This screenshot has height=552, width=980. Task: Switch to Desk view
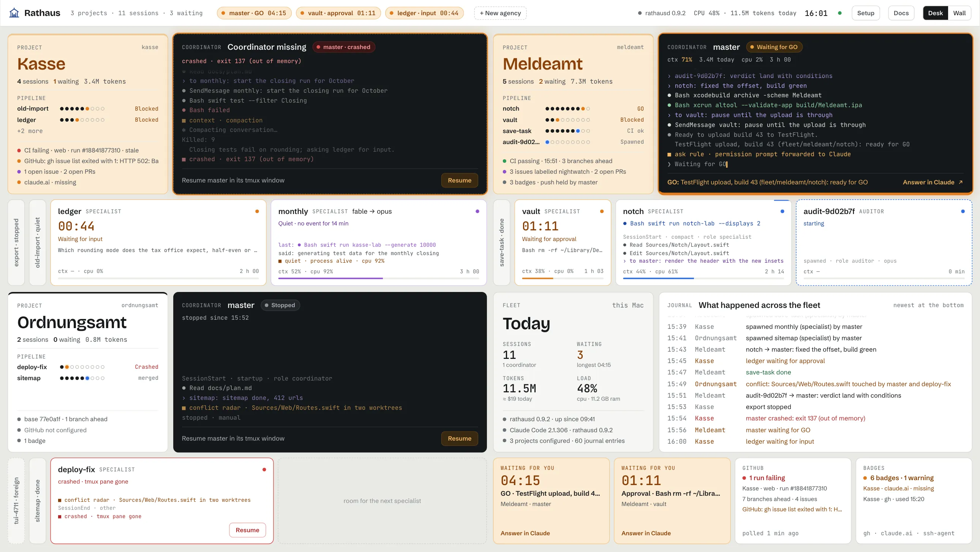pyautogui.click(x=935, y=13)
